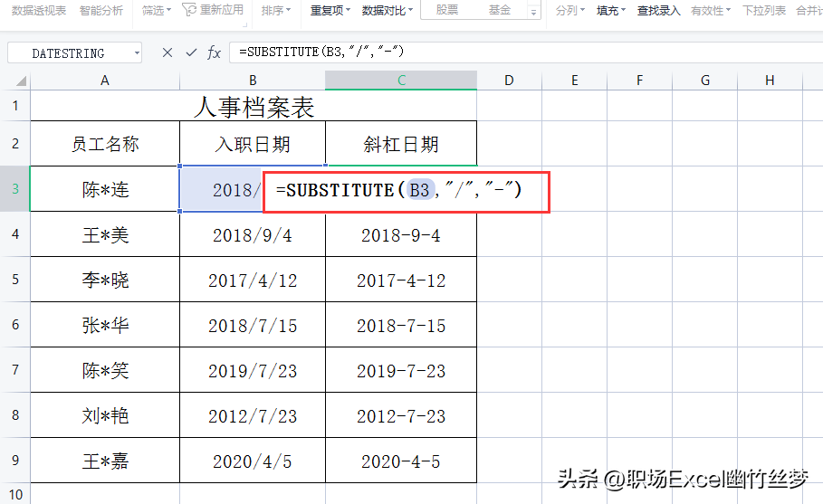Select column F header
823x504 pixels.
[639, 81]
